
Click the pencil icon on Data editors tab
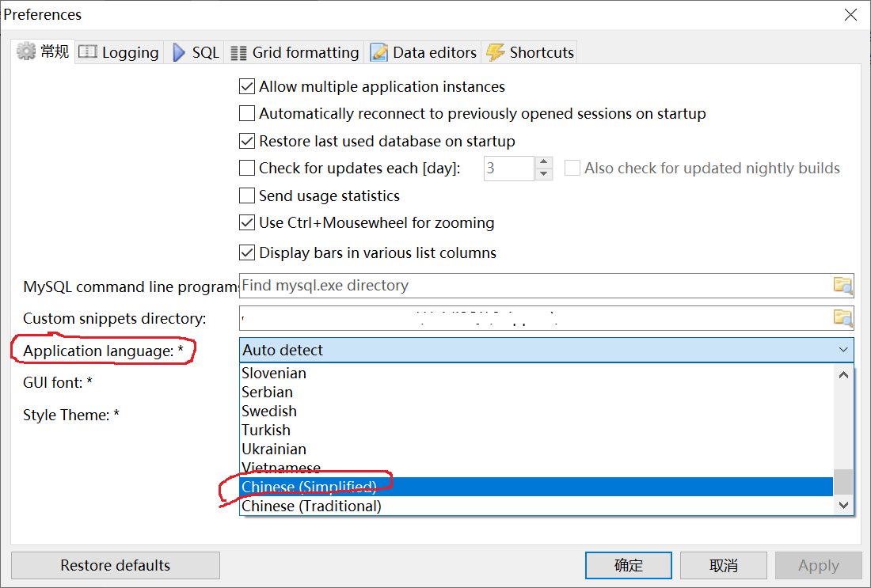tap(378, 52)
